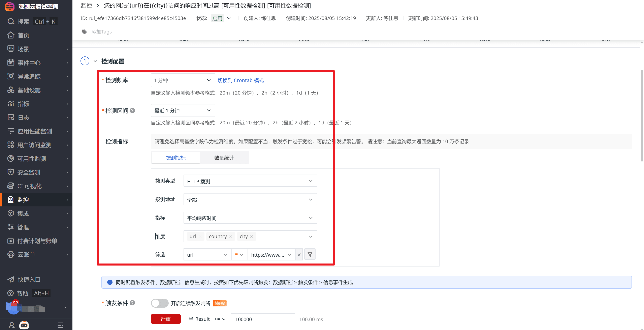Click help icon next to 触发条件
The width and height of the screenshot is (644, 330).
click(132, 303)
